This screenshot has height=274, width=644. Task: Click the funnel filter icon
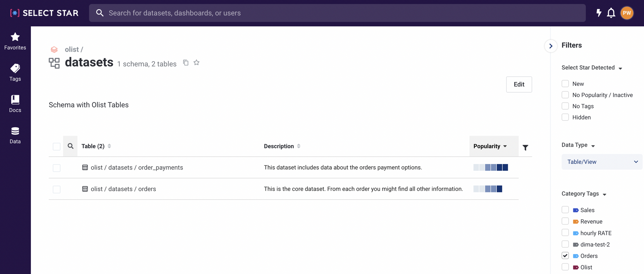pyautogui.click(x=525, y=148)
